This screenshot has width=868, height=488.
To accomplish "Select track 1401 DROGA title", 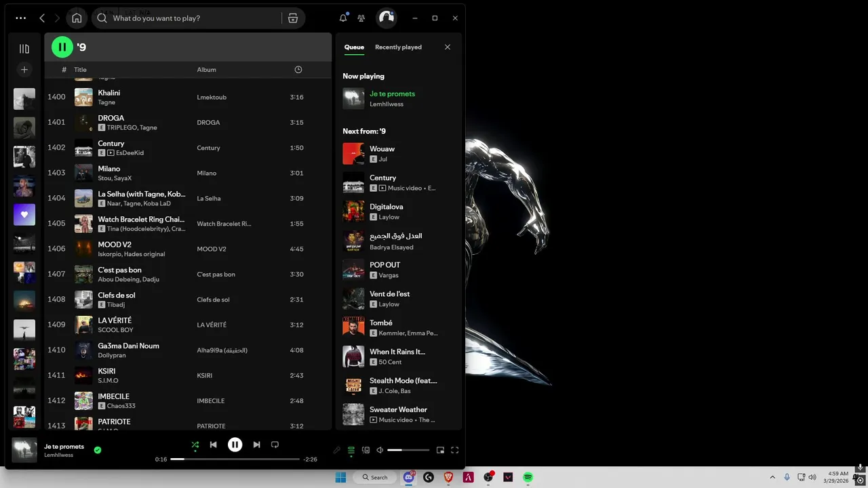I will [111, 118].
